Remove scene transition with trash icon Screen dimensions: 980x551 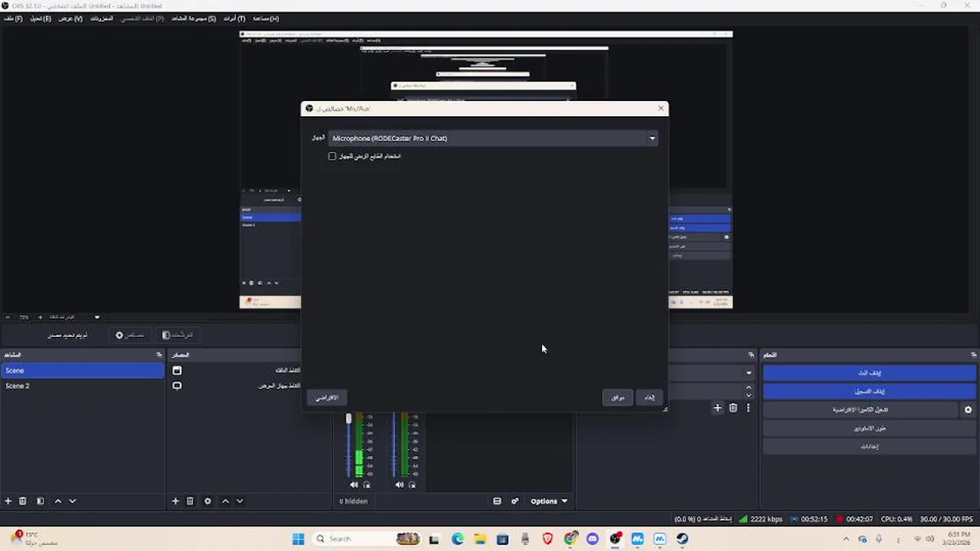tap(733, 408)
